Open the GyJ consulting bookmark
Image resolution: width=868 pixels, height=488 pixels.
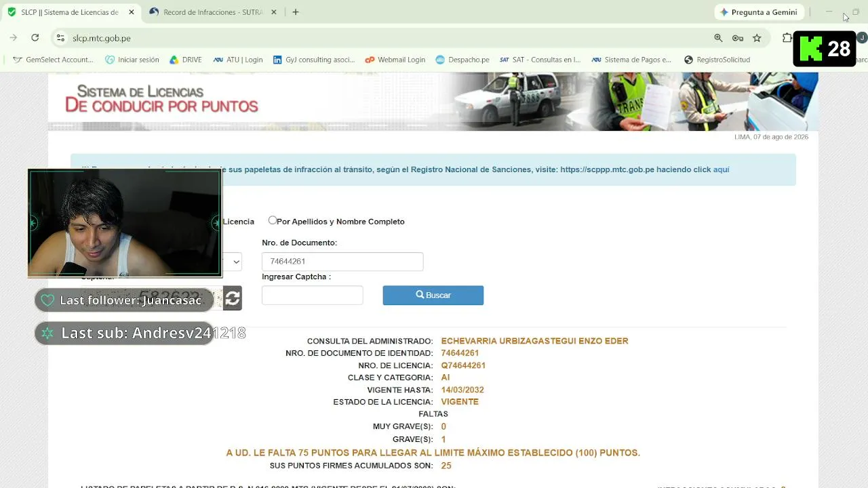(314, 60)
